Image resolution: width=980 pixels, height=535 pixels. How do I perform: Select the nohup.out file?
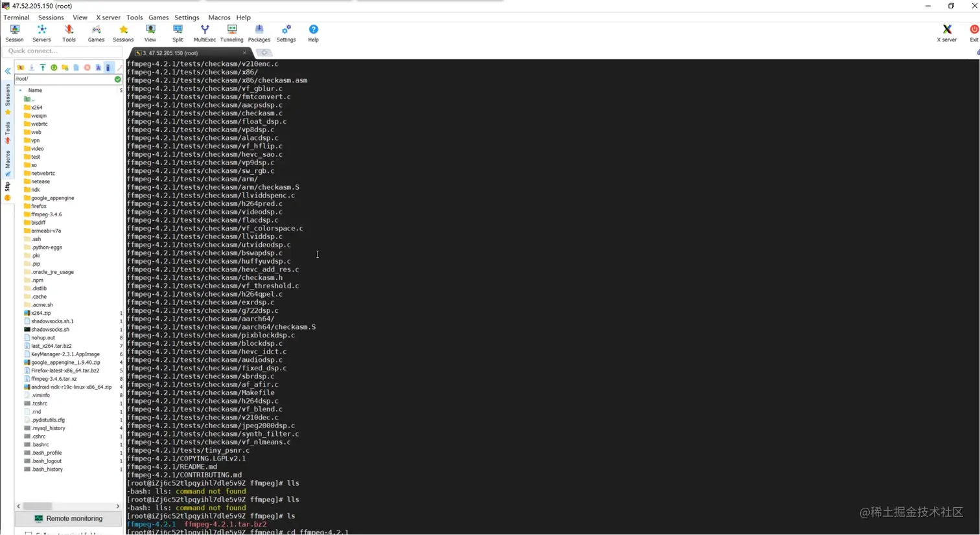tap(40, 337)
